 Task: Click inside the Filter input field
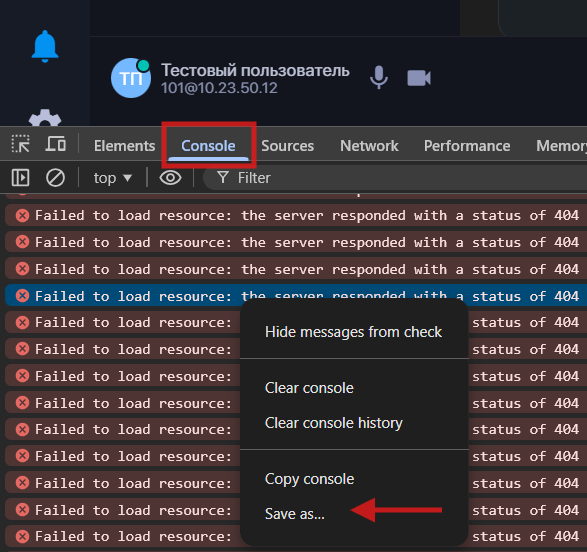(x=395, y=178)
